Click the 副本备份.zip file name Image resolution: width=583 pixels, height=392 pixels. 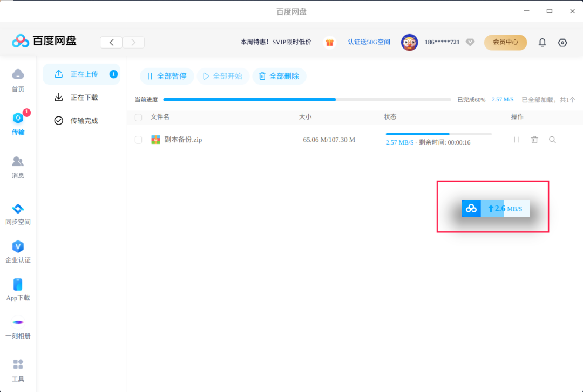pos(183,140)
